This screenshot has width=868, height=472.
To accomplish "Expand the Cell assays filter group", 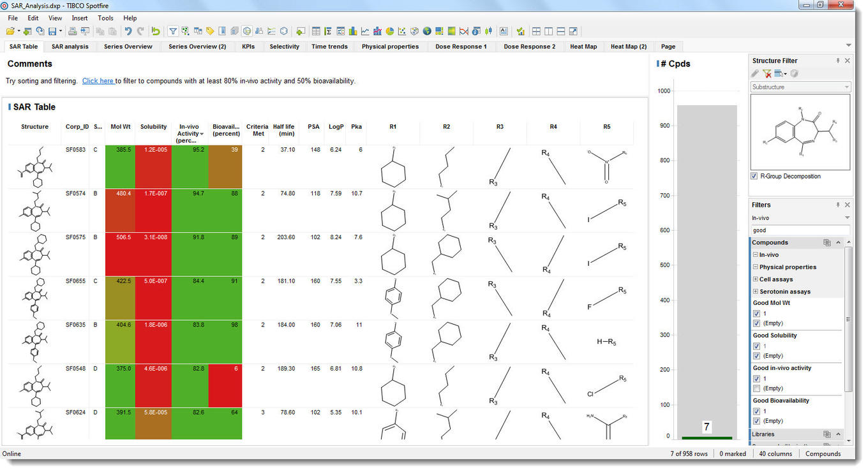I will pyautogui.click(x=756, y=279).
